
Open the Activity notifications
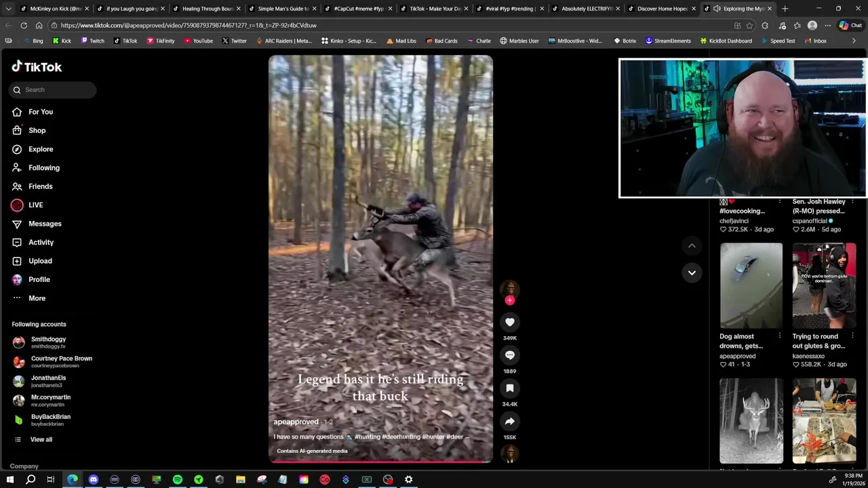coord(33,242)
